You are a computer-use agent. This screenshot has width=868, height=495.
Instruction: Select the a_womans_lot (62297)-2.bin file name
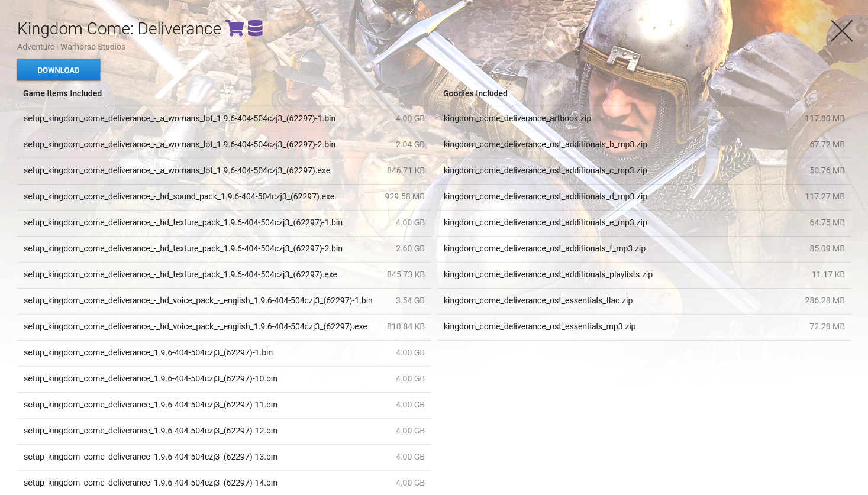(x=179, y=144)
